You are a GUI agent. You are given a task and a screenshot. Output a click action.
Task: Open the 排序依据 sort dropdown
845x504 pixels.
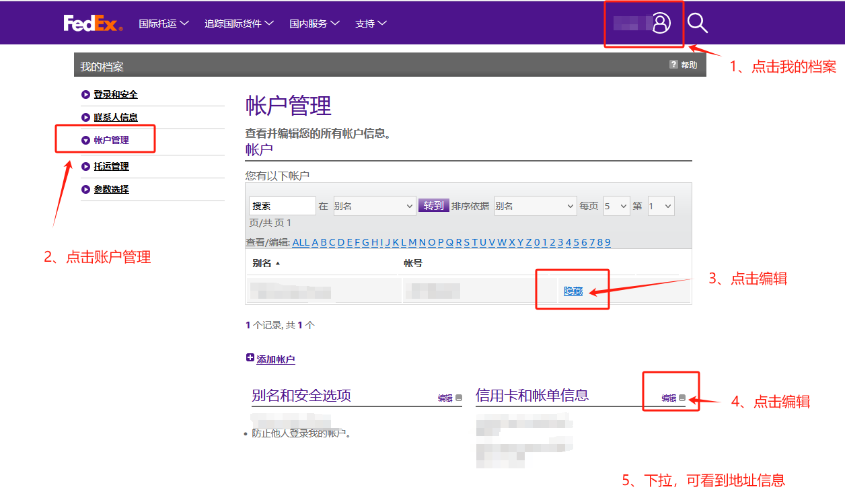535,206
